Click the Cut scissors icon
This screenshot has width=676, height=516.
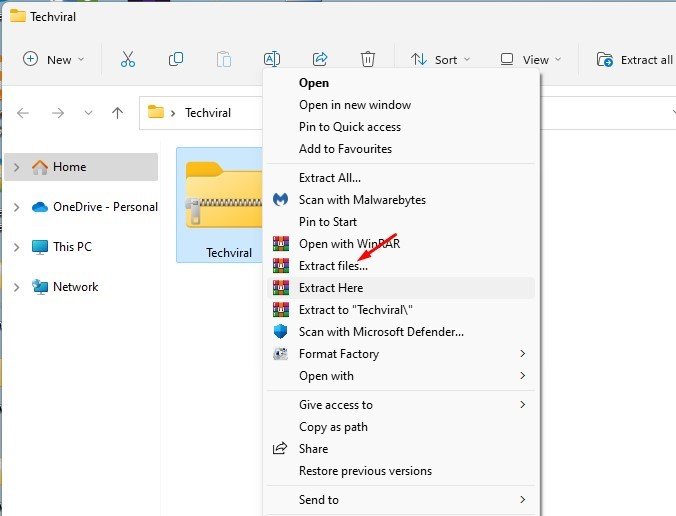(x=128, y=59)
